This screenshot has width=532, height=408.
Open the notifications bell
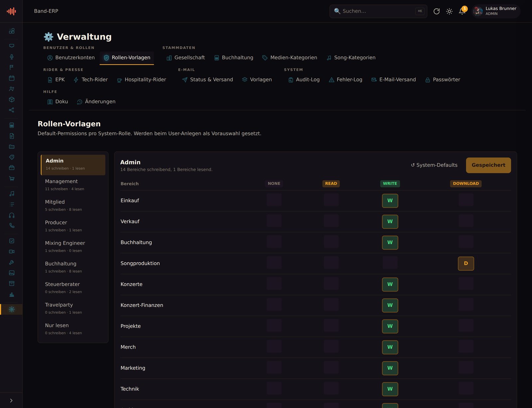(x=462, y=11)
